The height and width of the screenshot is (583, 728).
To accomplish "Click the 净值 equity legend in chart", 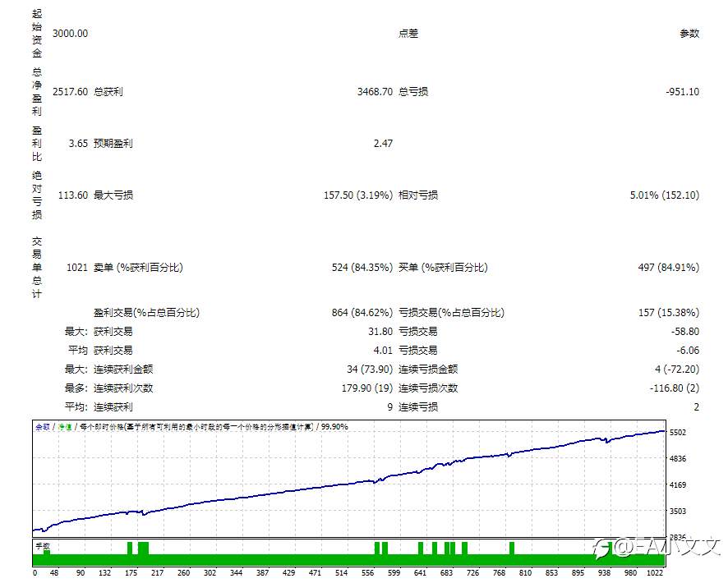I will [65, 427].
